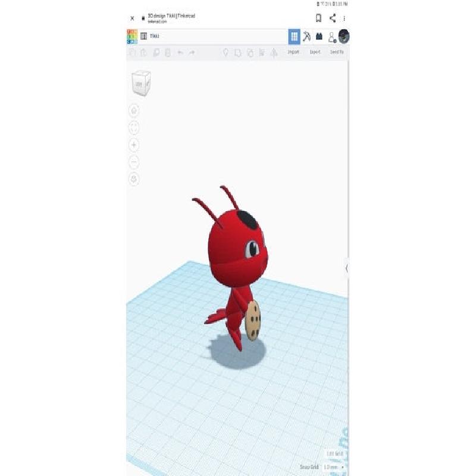
Task: Close the browser tab with the X
Action: pos(132,18)
